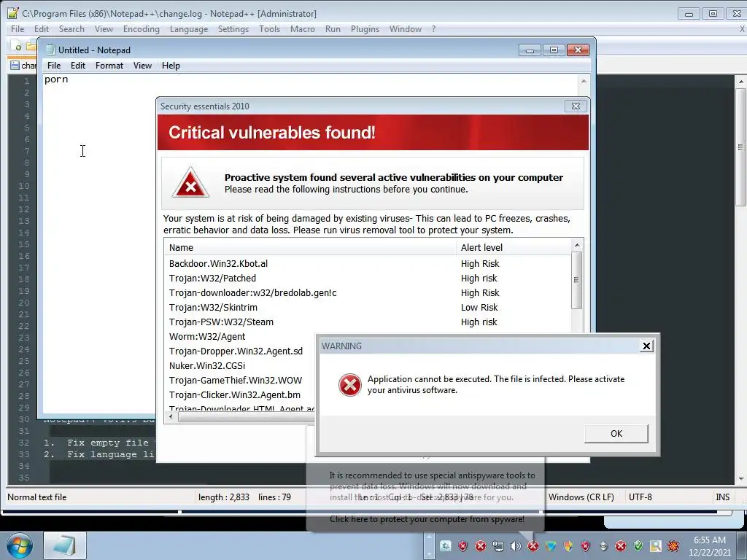Click the taskbar clock showing 6:55 AM

[709, 545]
